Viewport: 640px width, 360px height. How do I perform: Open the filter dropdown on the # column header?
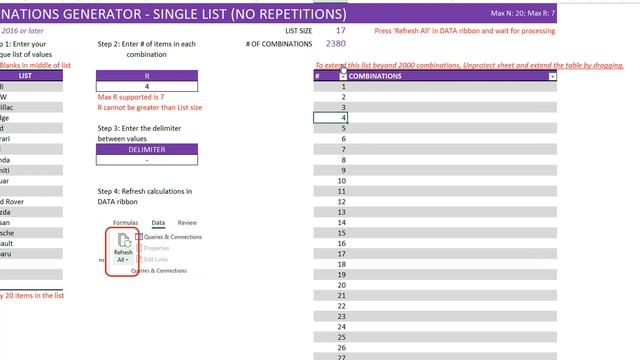tap(343, 76)
